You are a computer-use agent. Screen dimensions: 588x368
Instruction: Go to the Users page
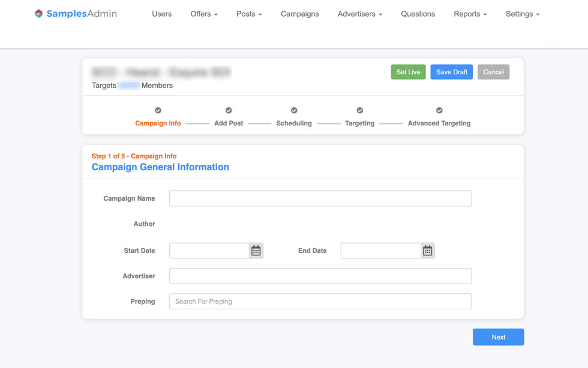(x=161, y=14)
